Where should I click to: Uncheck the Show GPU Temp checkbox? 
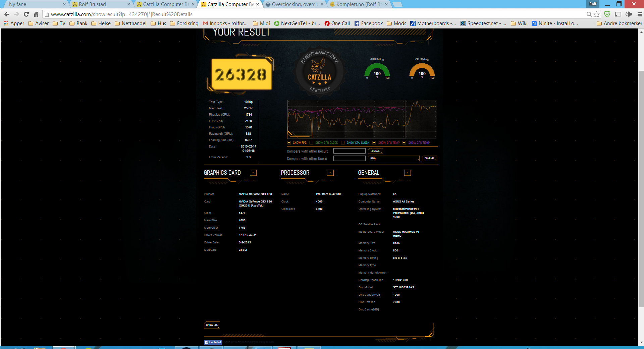pyautogui.click(x=374, y=142)
